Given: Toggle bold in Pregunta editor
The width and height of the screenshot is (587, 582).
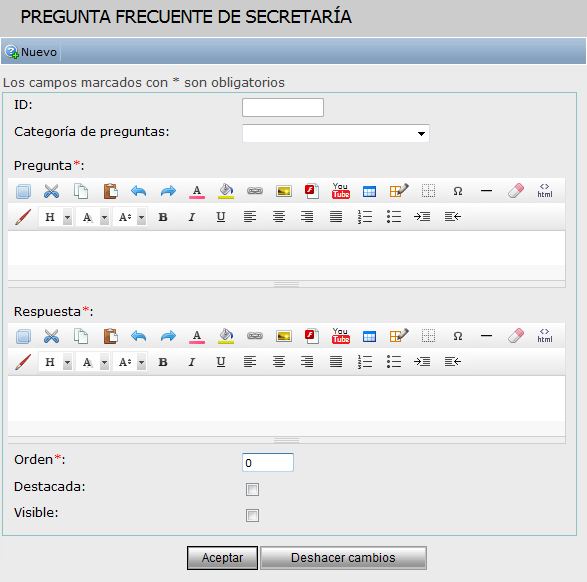Looking at the screenshot, I should [163, 217].
